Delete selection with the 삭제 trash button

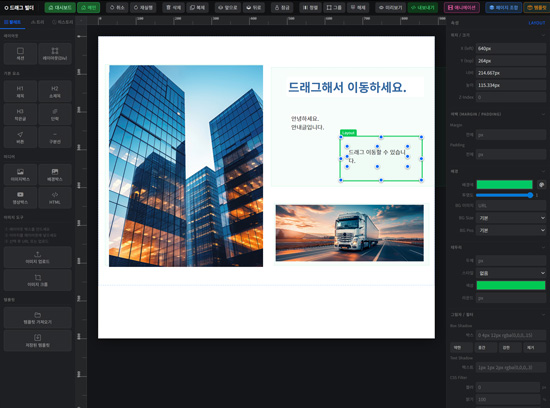pyautogui.click(x=173, y=7)
